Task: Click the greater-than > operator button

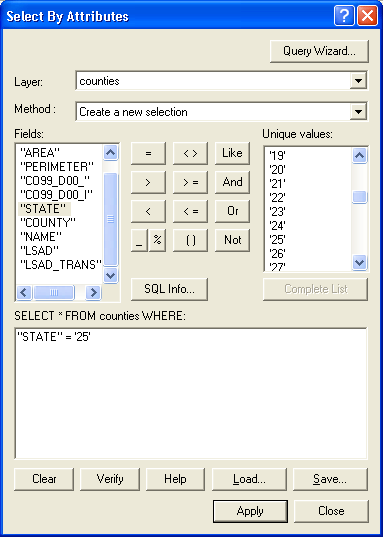Action: (148, 183)
